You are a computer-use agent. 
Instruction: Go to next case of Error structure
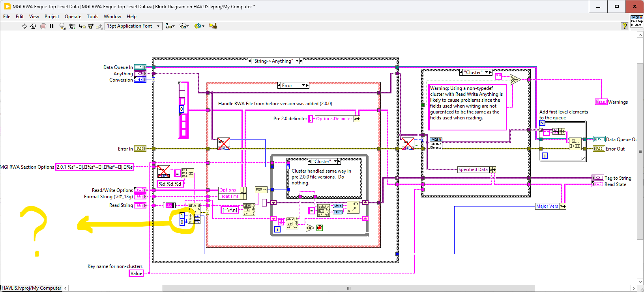(307, 86)
